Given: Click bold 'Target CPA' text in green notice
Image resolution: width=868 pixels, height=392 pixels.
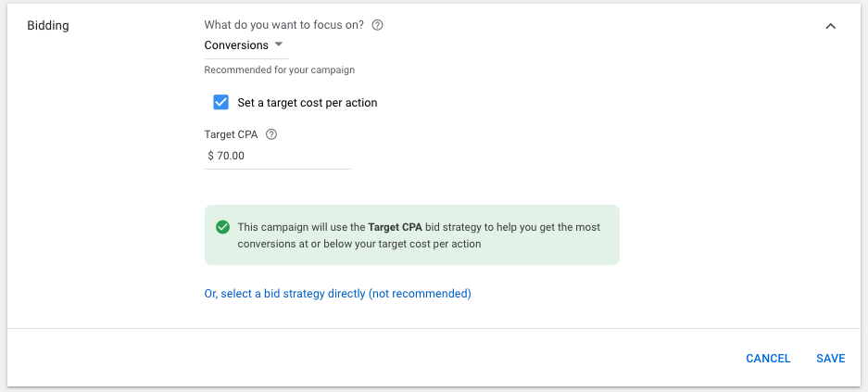Looking at the screenshot, I should tap(396, 227).
